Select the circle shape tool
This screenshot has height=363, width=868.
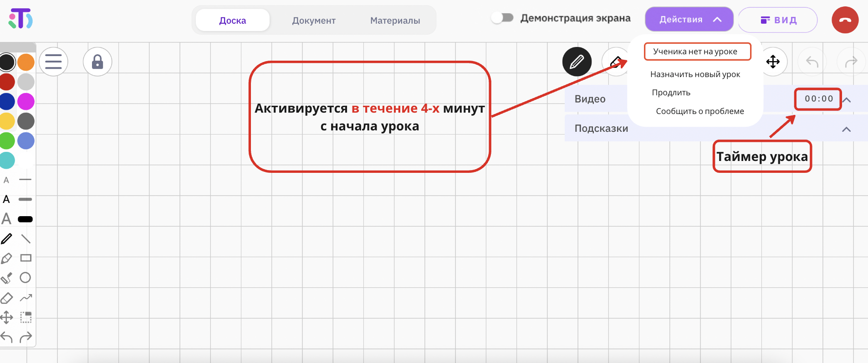[x=26, y=277]
